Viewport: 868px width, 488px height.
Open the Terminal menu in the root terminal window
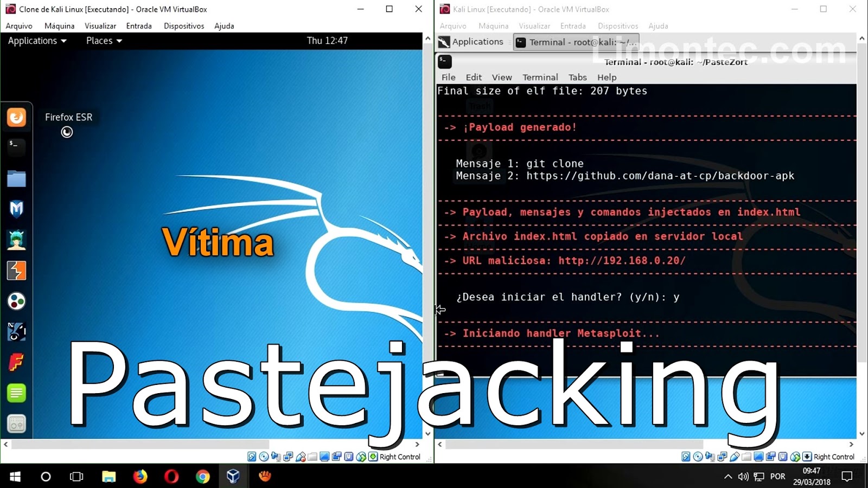[x=540, y=77]
